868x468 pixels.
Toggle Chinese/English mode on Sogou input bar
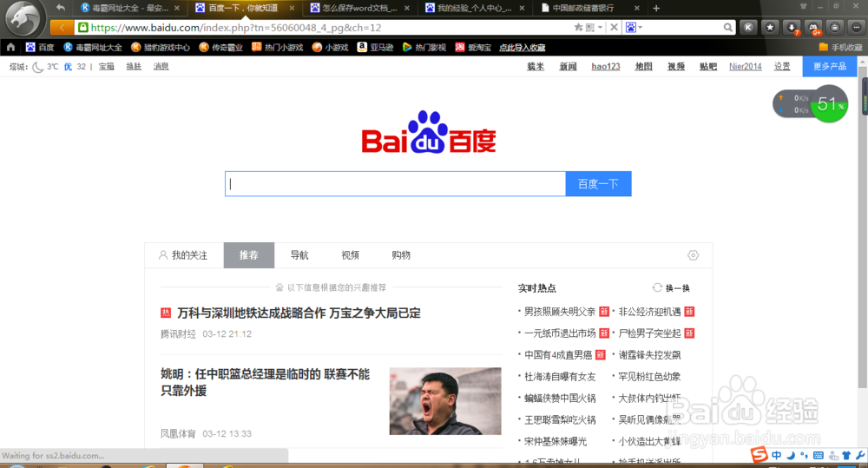(777, 455)
